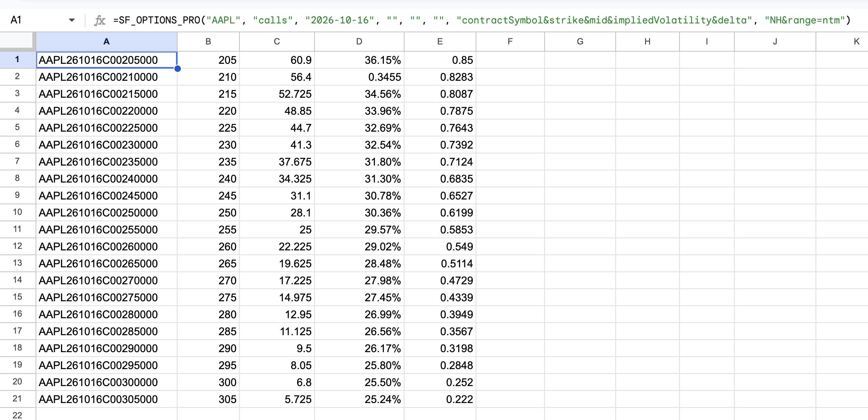
Task: Select column D header
Action: 359,41
